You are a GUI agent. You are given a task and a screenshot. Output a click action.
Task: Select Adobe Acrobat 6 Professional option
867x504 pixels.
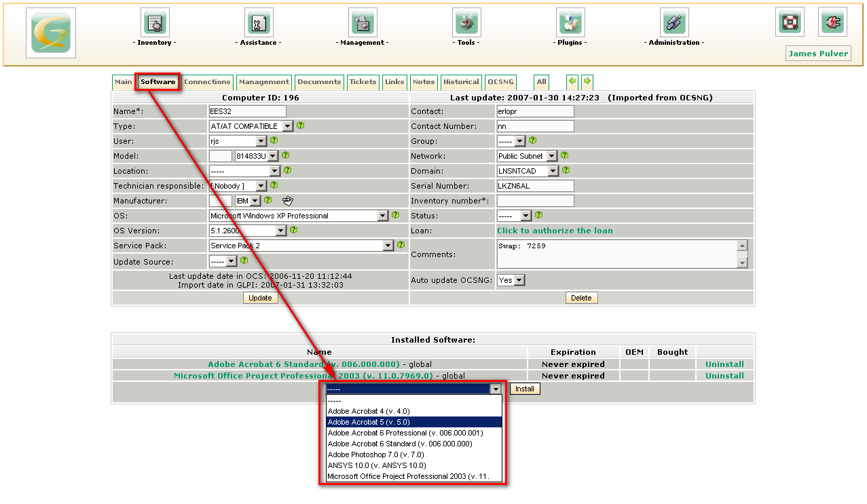(414, 433)
